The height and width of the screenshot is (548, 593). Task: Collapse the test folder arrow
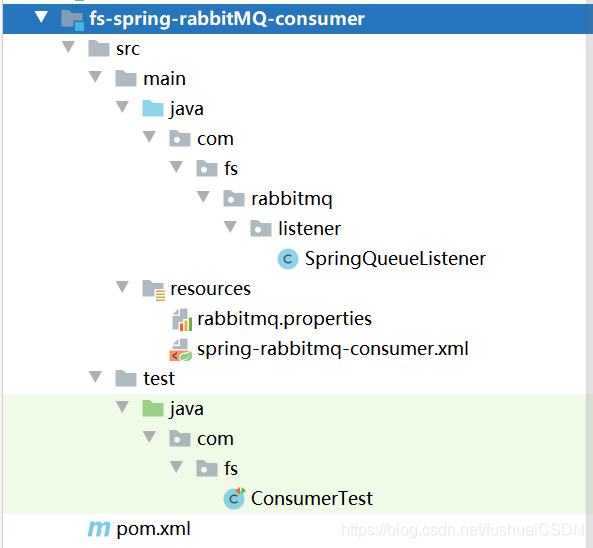(x=95, y=377)
